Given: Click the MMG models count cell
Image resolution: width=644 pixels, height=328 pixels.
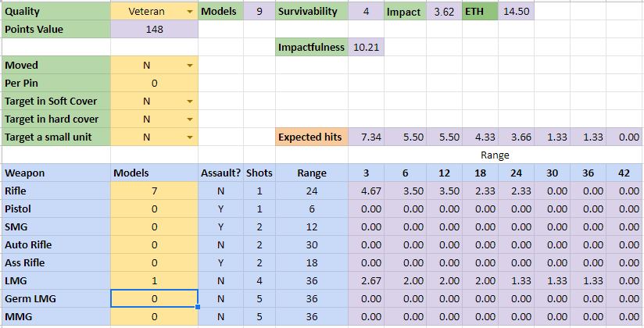Looking at the screenshot, I should coord(154,316).
